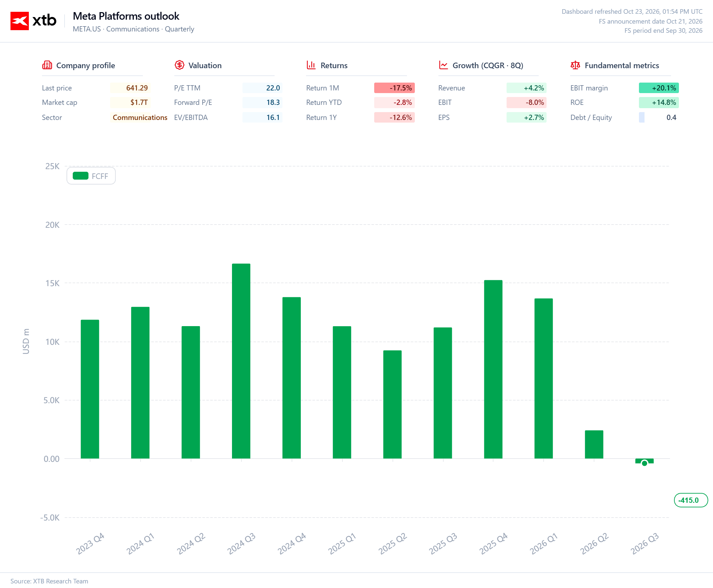Image resolution: width=713 pixels, height=588 pixels.
Task: Click the Growth line chart icon
Action: point(443,65)
